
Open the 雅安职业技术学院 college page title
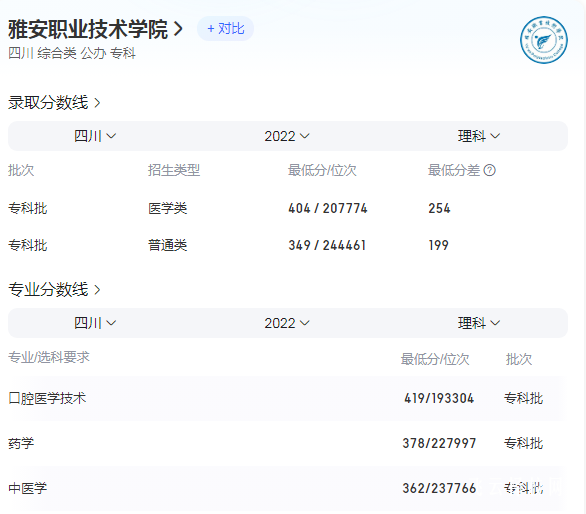tap(96, 29)
